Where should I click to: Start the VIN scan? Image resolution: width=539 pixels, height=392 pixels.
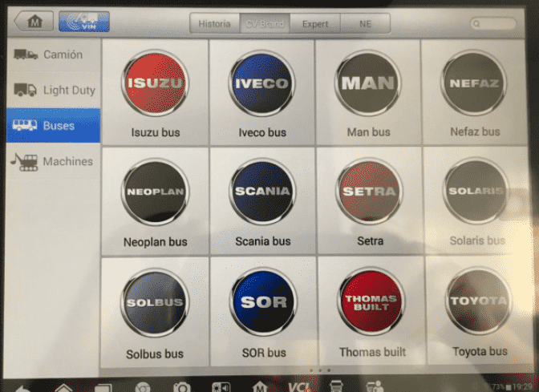[x=84, y=22]
